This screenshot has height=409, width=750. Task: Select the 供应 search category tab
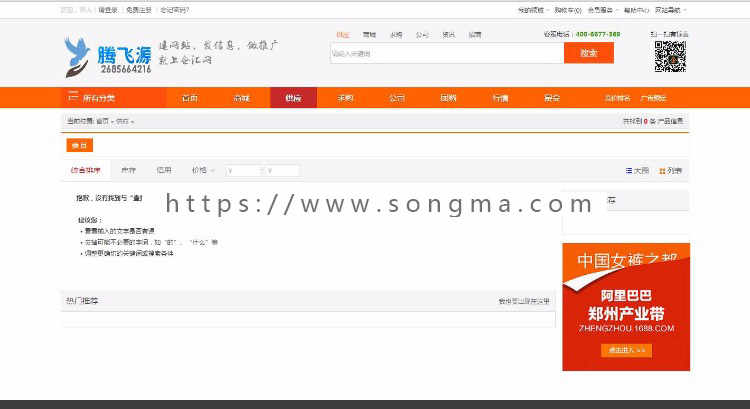(x=343, y=35)
